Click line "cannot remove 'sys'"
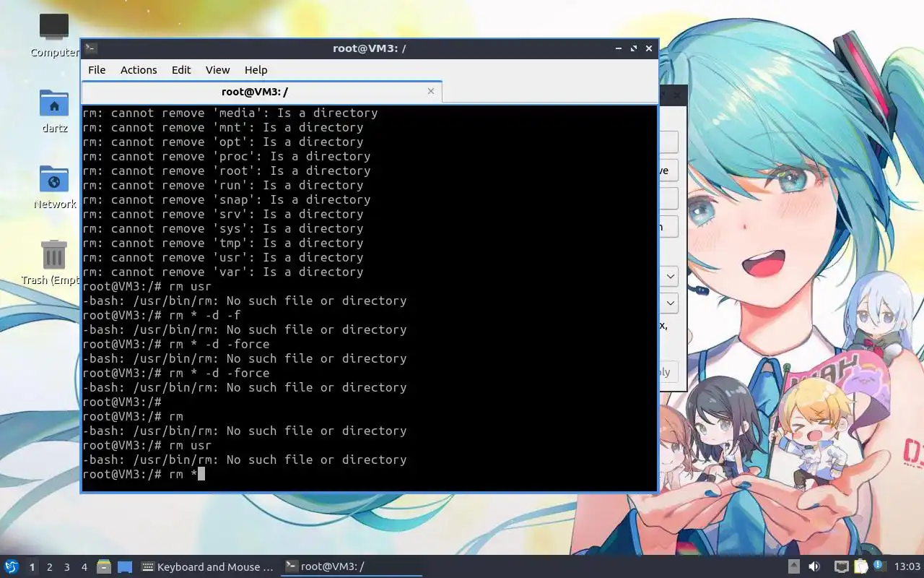 [223, 228]
